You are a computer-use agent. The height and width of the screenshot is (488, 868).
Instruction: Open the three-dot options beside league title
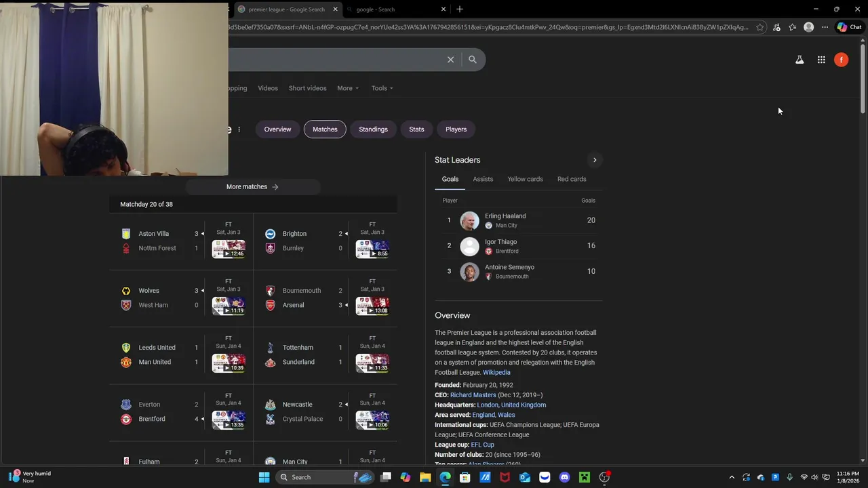[x=239, y=129]
